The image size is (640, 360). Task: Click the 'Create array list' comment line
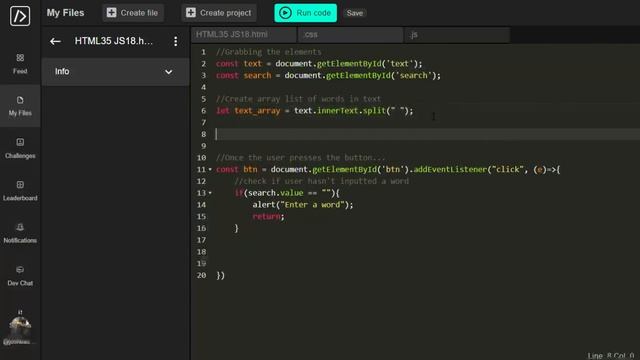coord(298,99)
